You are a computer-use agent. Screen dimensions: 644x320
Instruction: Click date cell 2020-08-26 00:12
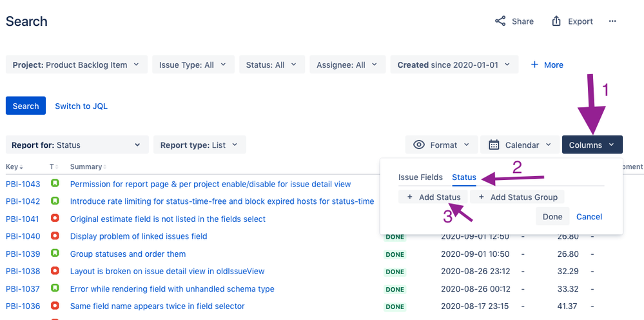click(475, 289)
